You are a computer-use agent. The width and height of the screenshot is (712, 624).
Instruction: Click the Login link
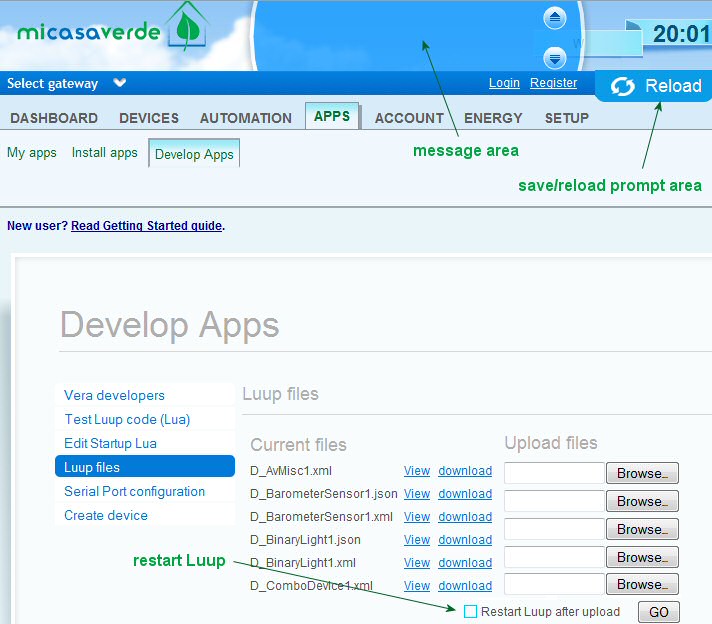(x=504, y=83)
